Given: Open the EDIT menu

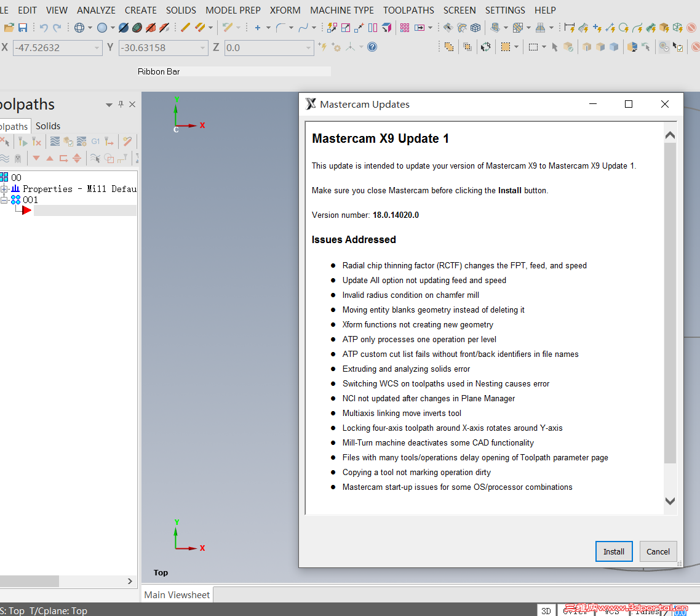Looking at the screenshot, I should click(x=27, y=10).
